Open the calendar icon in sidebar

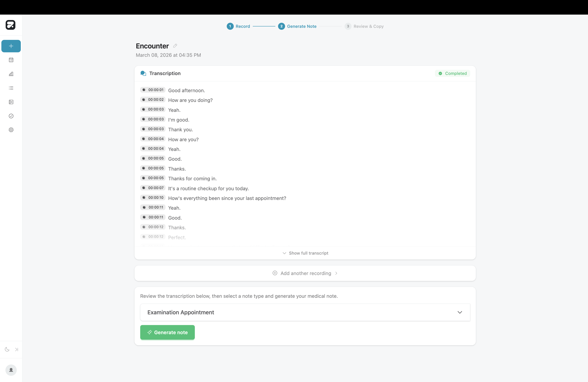[x=11, y=60]
